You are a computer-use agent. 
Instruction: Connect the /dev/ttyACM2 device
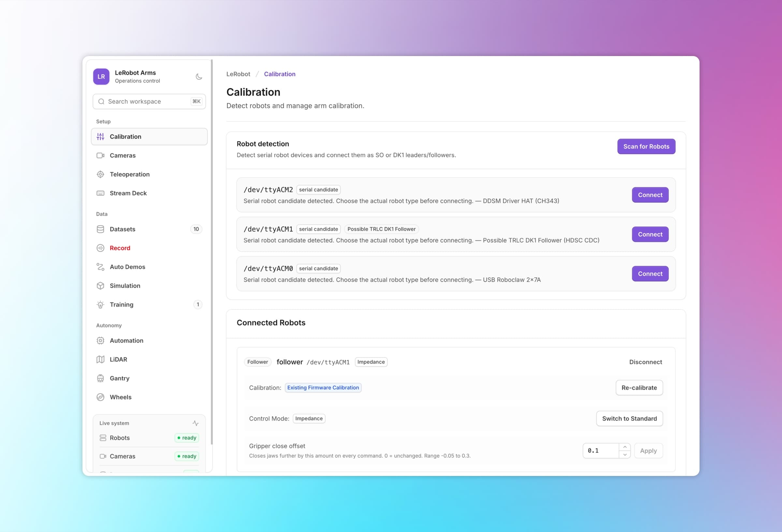click(x=650, y=195)
